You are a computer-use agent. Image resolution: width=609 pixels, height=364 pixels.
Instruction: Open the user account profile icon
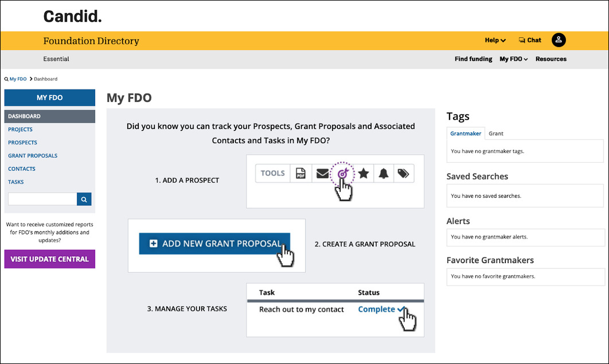[559, 40]
